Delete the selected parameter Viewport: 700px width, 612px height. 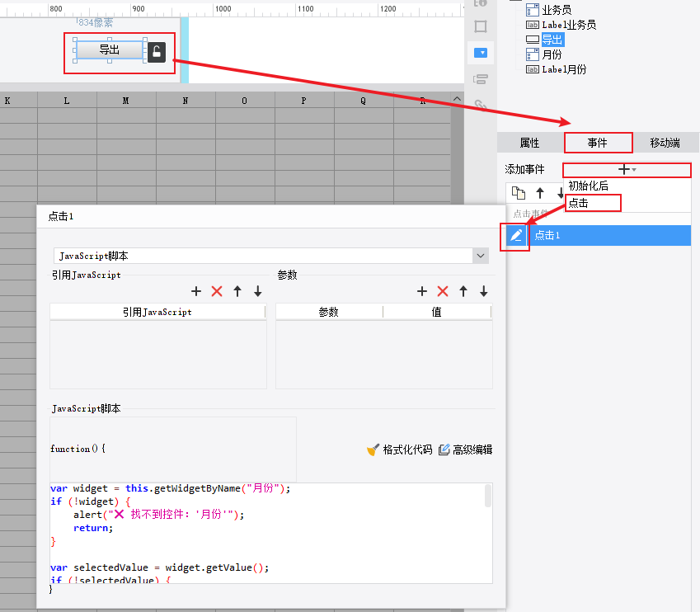[443, 292]
